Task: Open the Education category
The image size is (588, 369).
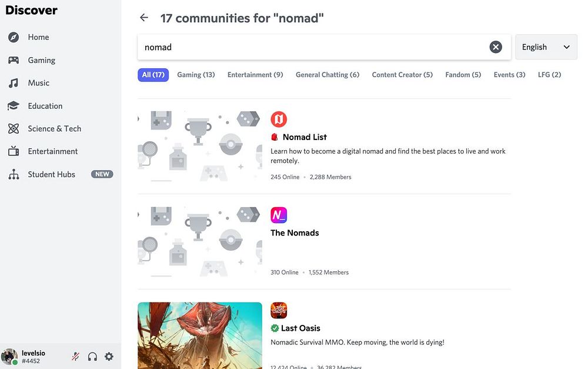Action: click(45, 106)
